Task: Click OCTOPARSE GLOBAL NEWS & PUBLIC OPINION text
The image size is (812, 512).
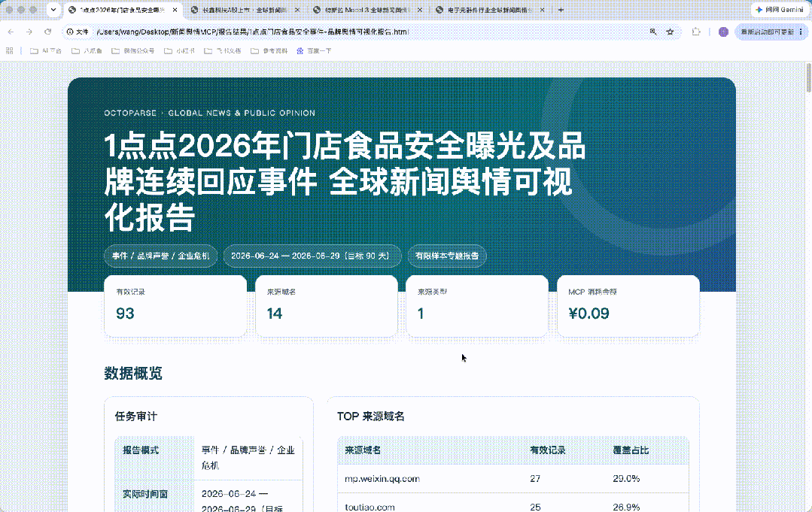Action: (209, 113)
